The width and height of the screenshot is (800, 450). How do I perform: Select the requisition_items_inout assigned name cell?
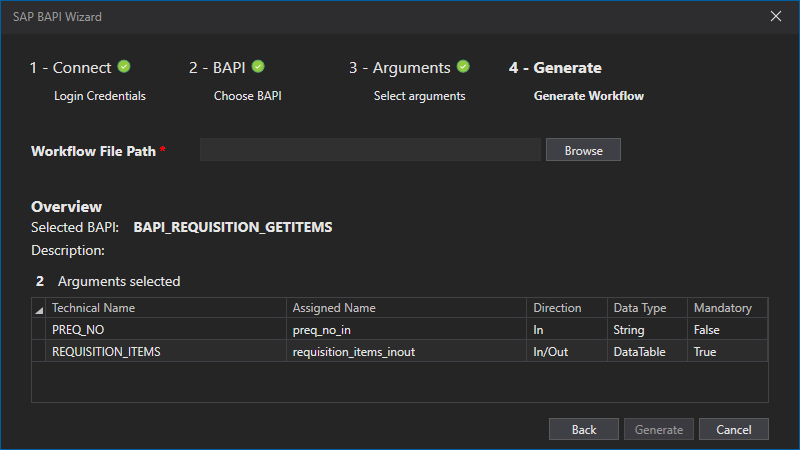tap(406, 352)
